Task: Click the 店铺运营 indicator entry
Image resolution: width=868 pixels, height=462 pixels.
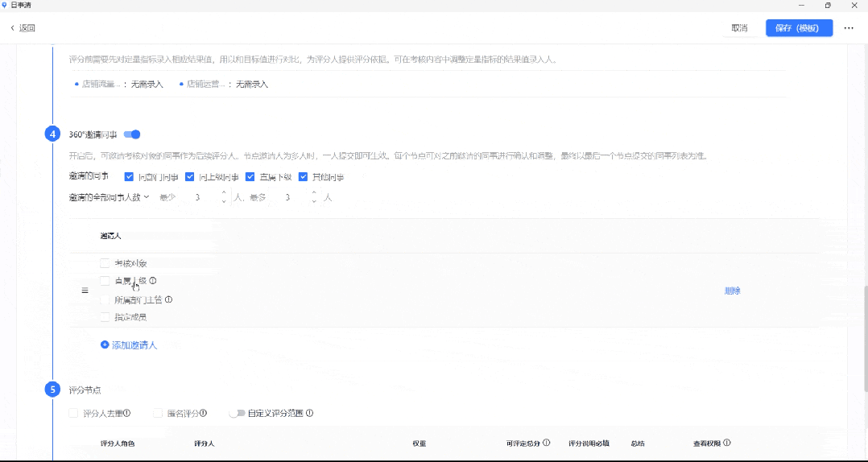Action: point(224,84)
